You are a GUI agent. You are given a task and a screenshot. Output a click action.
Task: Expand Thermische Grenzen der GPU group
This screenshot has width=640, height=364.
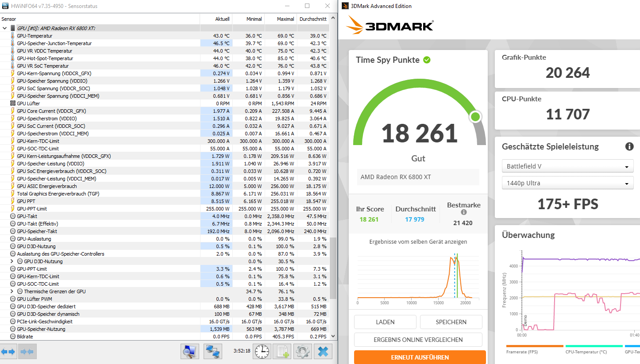(12, 291)
